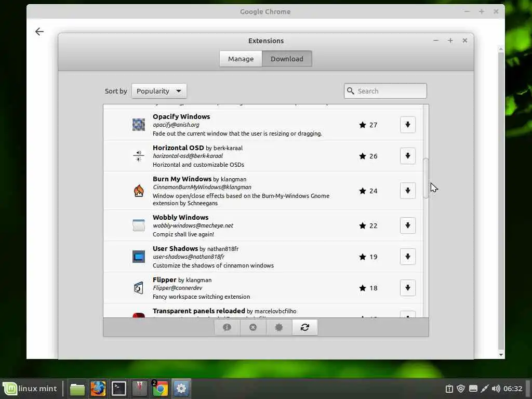The image size is (532, 399).
Task: Select the Horizontal OSD extension icon
Action: [138, 156]
